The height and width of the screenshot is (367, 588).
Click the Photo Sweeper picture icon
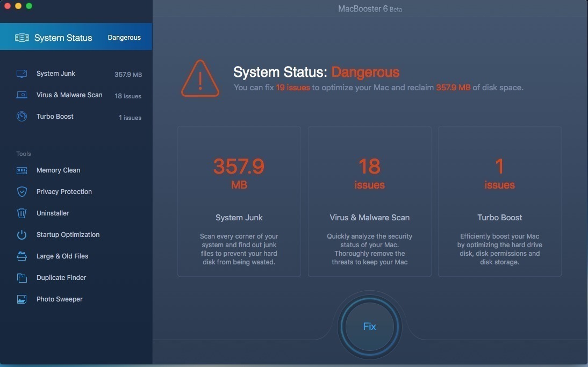pos(21,299)
